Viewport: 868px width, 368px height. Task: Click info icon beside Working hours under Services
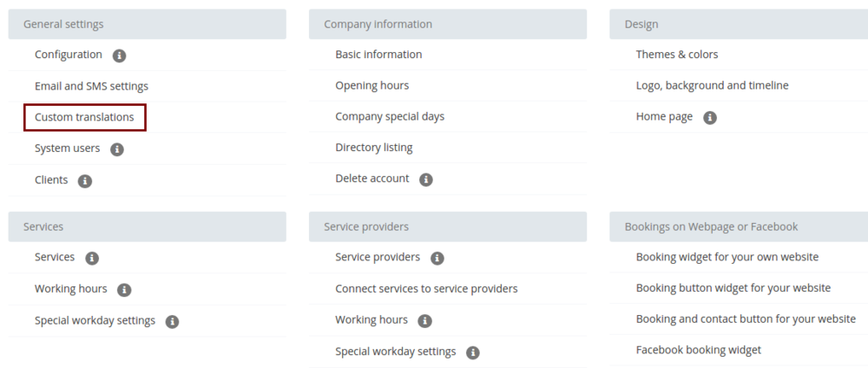click(124, 289)
